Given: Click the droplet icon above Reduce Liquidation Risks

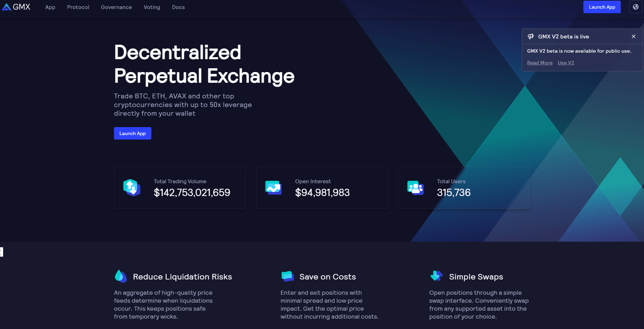Looking at the screenshot, I should tap(120, 276).
